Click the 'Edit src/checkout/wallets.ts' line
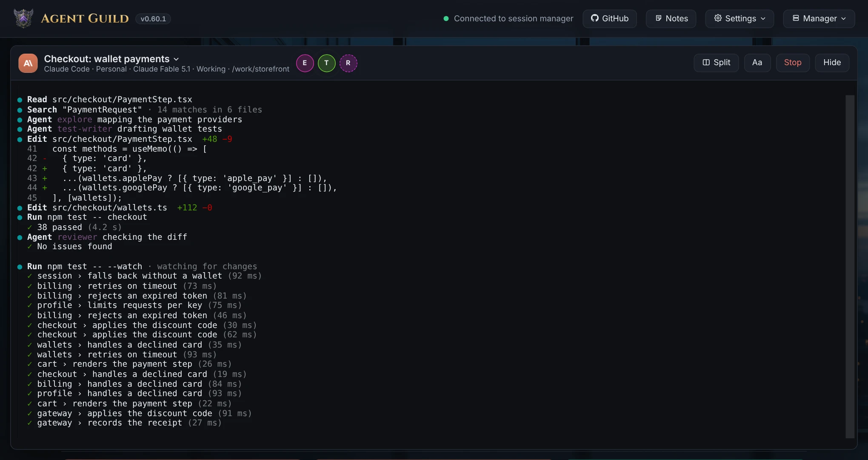Image resolution: width=868 pixels, height=460 pixels. (115, 207)
